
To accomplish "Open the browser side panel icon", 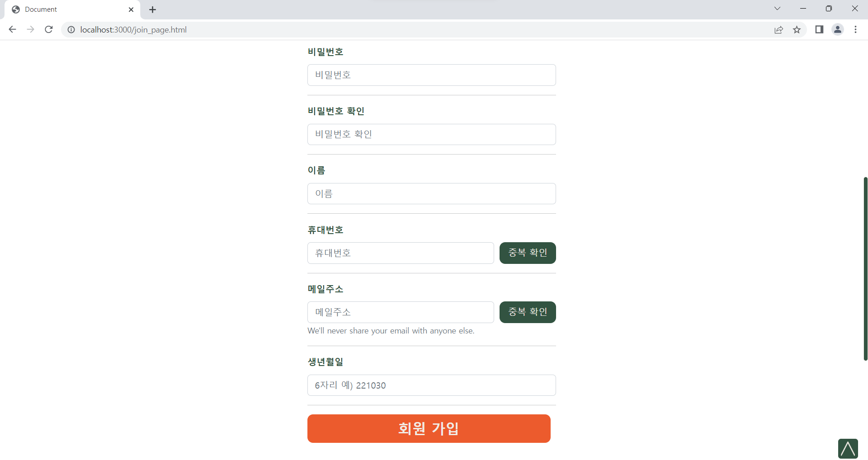I will (x=819, y=29).
